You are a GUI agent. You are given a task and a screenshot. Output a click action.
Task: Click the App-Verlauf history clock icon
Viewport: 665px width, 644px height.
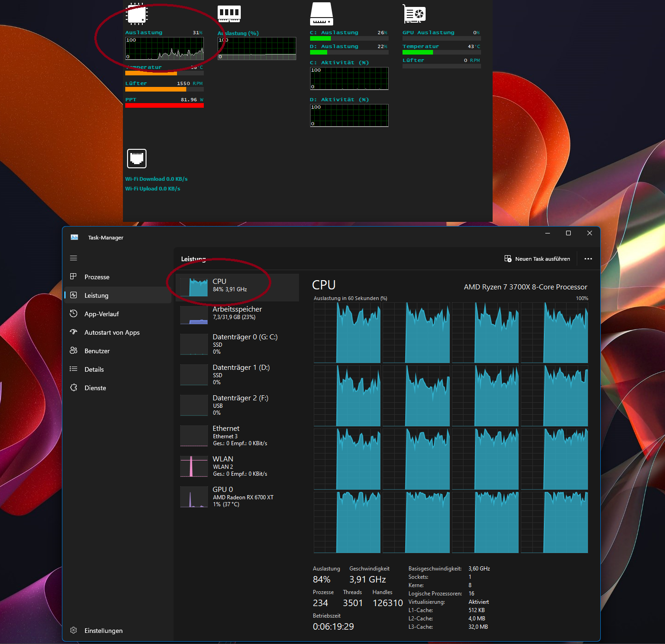(73, 313)
